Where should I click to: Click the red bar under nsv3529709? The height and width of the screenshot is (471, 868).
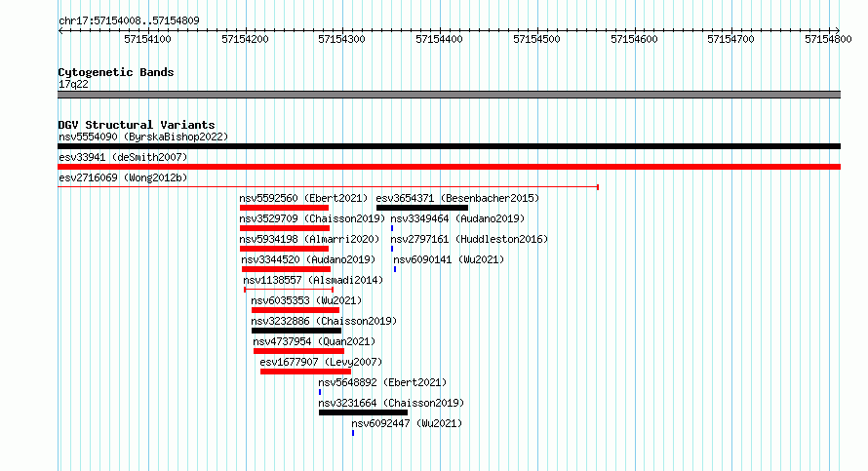tap(285, 228)
